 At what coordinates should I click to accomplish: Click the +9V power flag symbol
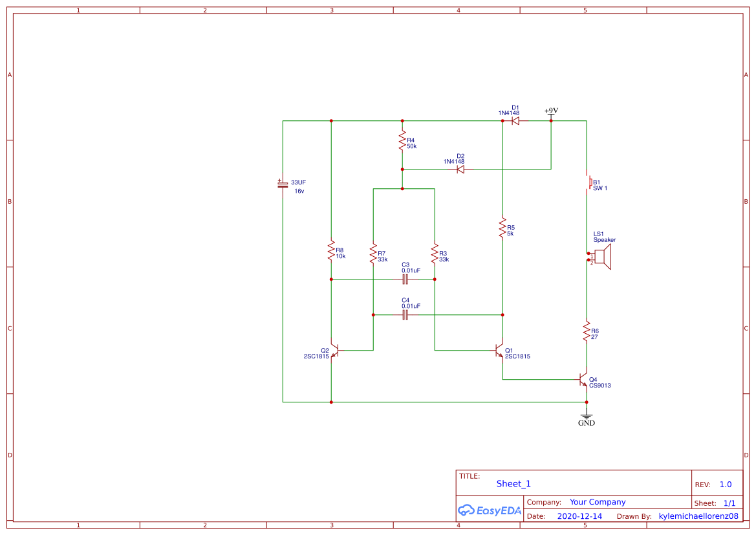pos(550,114)
